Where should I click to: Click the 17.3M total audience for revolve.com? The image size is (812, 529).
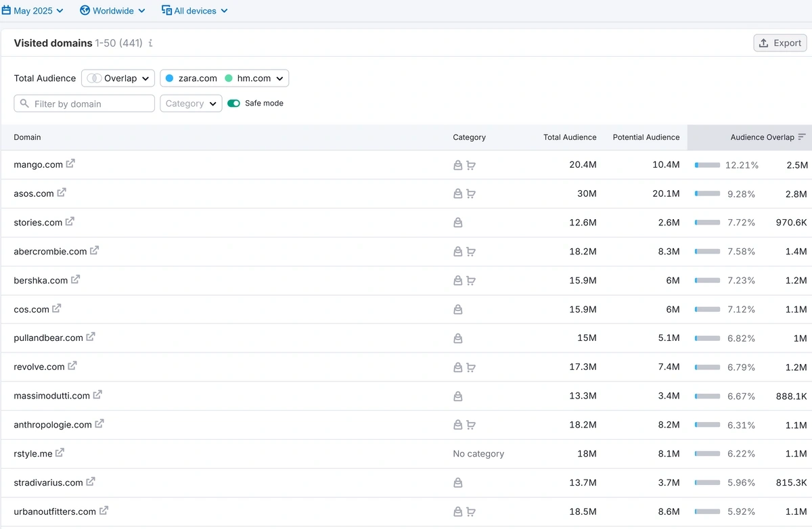coord(583,367)
